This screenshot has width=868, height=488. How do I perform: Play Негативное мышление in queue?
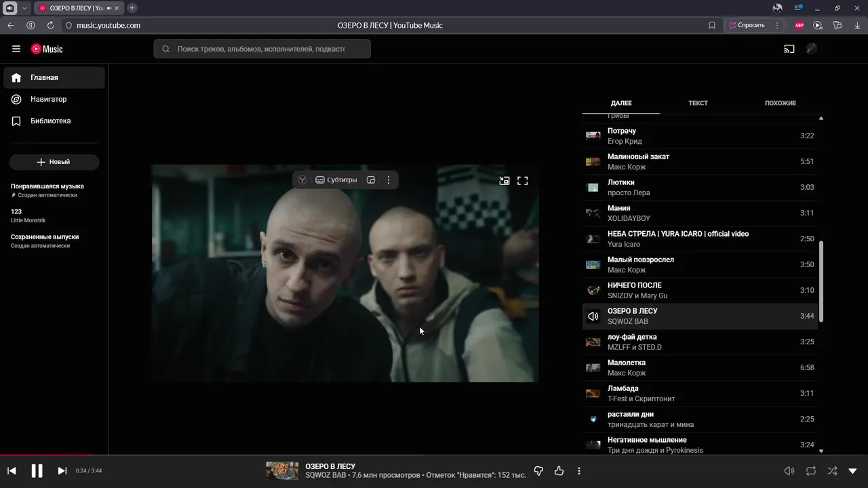(x=700, y=444)
